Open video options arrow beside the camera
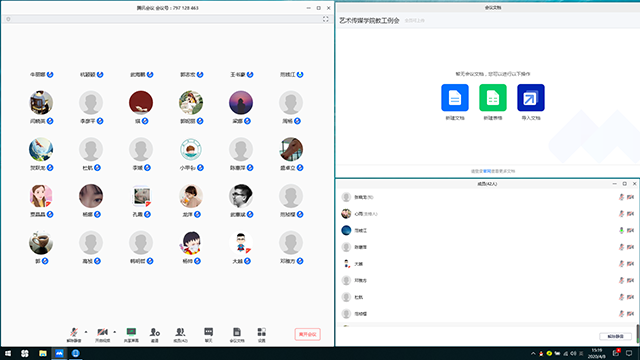Screen dimensions: 640x360 (114, 332)
